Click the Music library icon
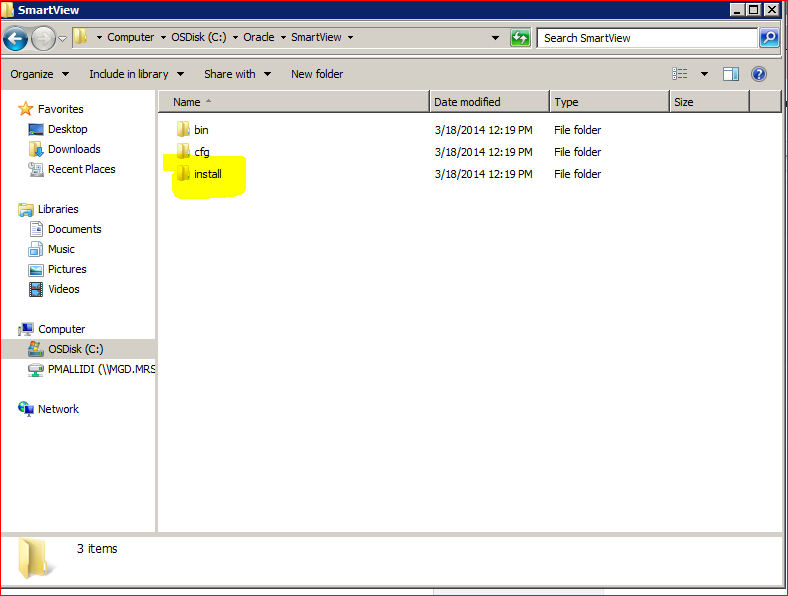 coord(36,249)
